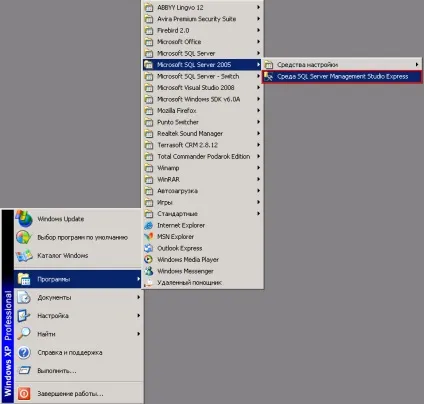The height and width of the screenshot is (404, 424).
Task: Click the Windows Update text label
Action: pos(61,219)
